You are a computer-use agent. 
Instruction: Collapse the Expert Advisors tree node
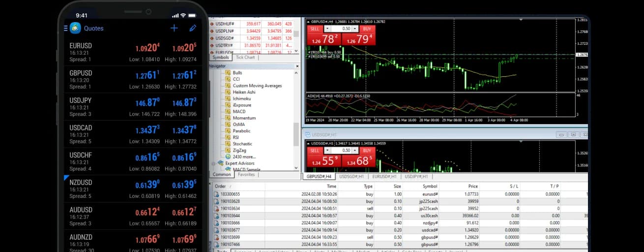(213, 163)
